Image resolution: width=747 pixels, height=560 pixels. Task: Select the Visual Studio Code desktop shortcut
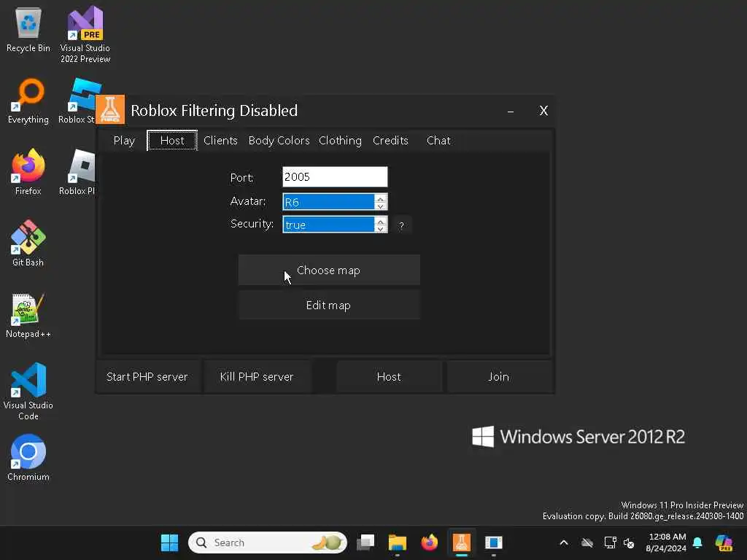point(28,392)
